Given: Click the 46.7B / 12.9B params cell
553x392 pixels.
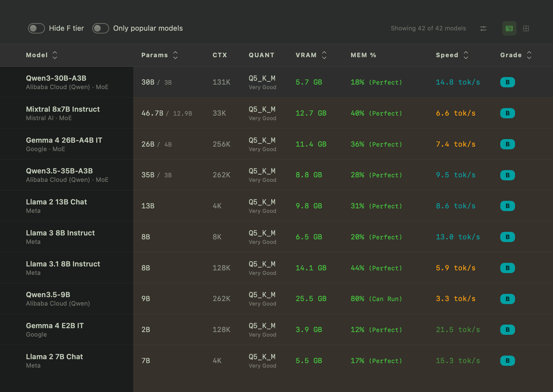Looking at the screenshot, I should (167, 113).
